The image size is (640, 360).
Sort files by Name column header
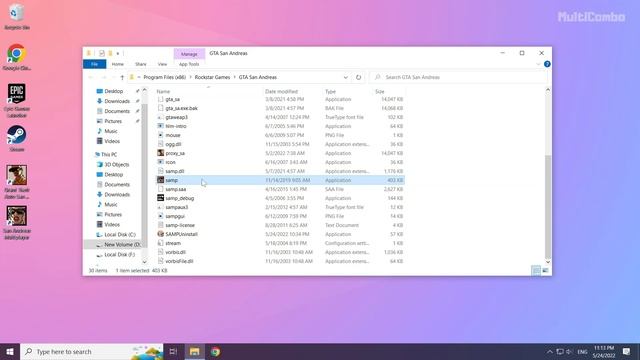tap(163, 91)
